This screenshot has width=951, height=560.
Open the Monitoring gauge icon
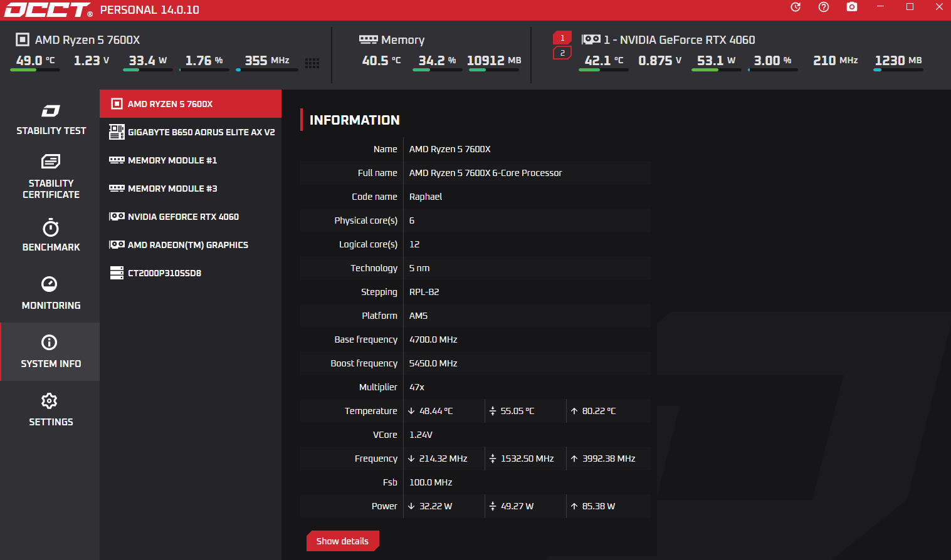pyautogui.click(x=49, y=284)
